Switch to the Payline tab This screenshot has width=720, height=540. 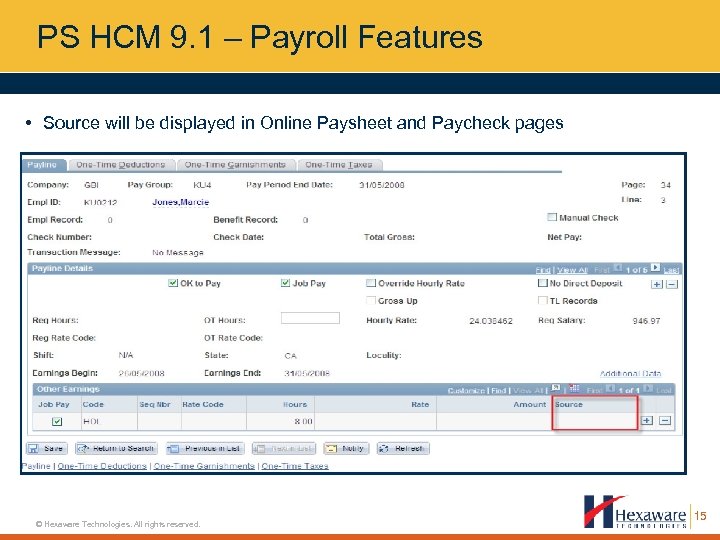44,165
